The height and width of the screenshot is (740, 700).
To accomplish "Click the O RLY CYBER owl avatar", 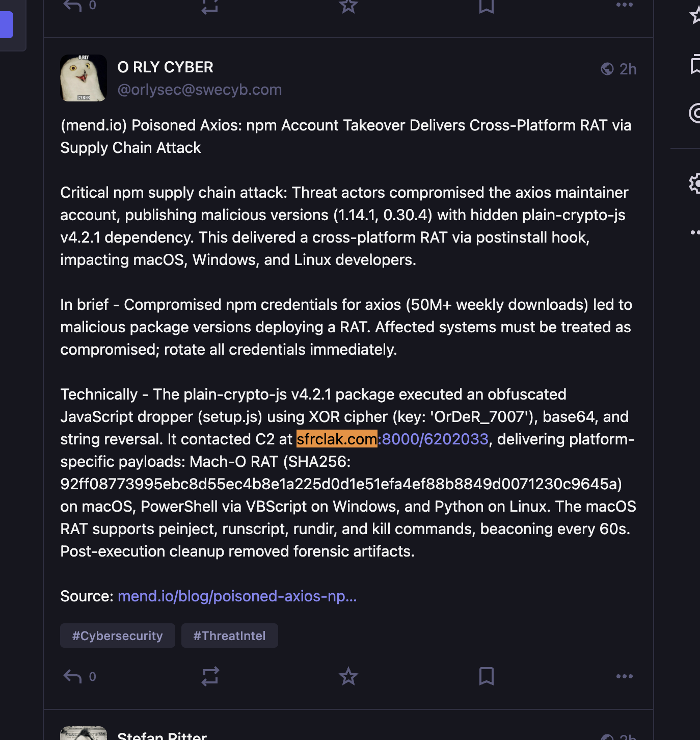I will click(x=84, y=78).
